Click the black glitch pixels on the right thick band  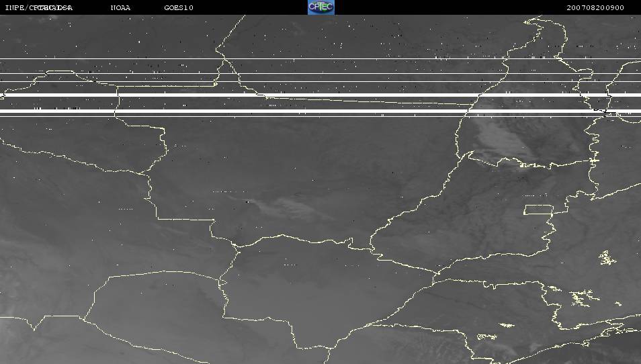pos(601,110)
